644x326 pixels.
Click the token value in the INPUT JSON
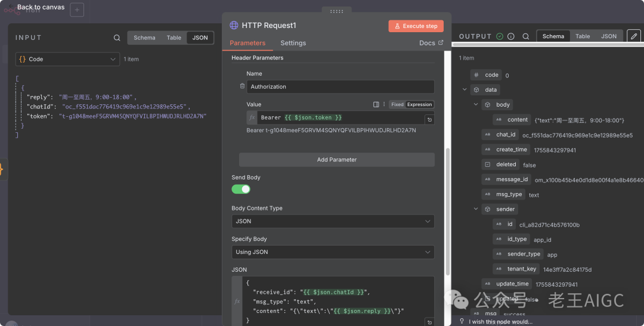[132, 116]
